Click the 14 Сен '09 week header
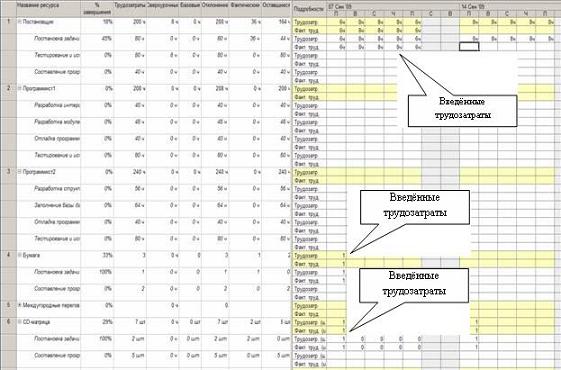 510,7
